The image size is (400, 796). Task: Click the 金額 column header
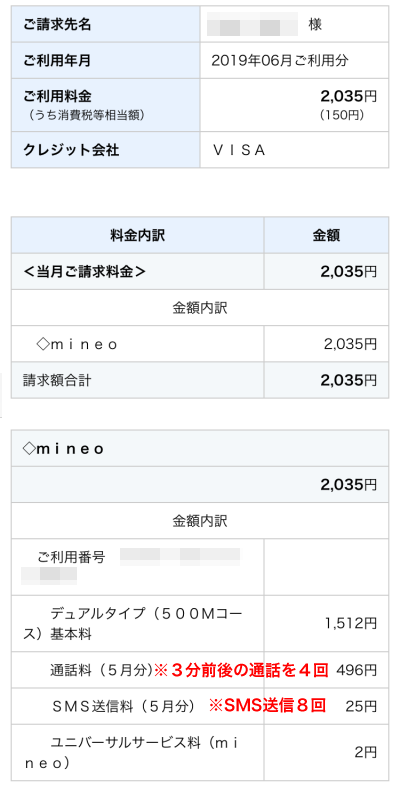point(326,236)
